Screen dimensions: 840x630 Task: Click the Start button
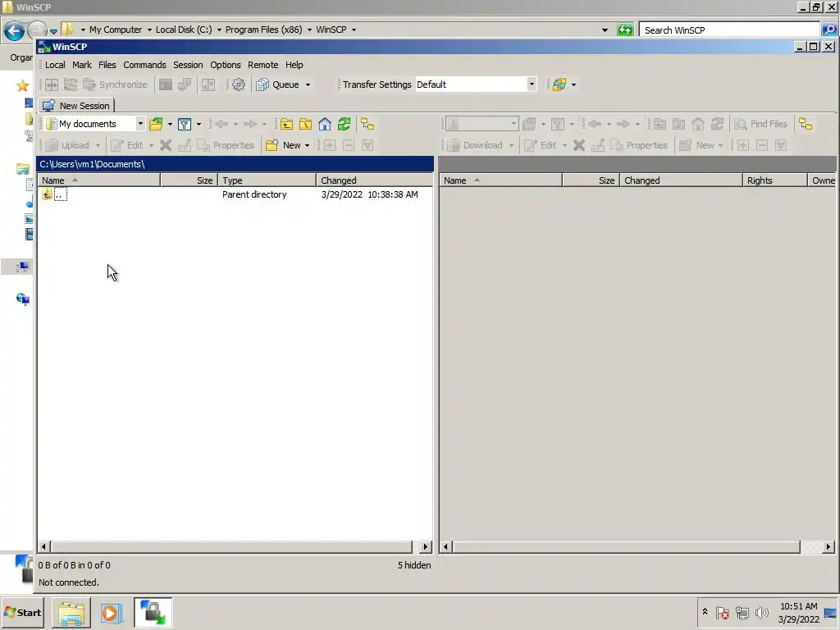[22, 612]
